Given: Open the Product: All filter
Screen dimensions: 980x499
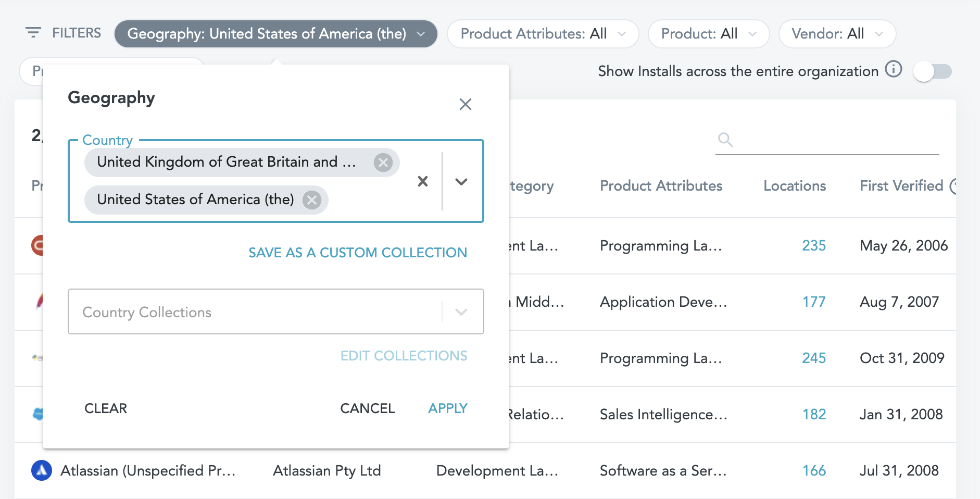Looking at the screenshot, I should [708, 34].
